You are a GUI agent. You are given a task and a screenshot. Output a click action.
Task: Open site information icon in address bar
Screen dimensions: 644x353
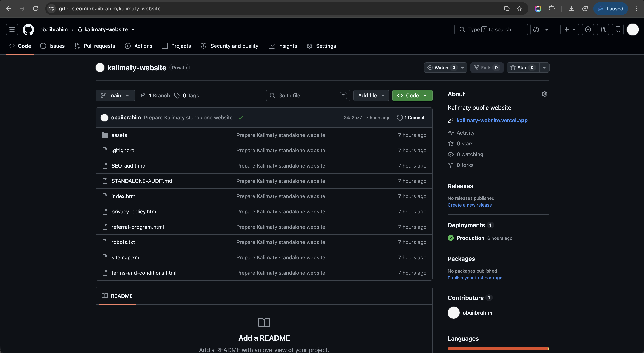pos(51,9)
